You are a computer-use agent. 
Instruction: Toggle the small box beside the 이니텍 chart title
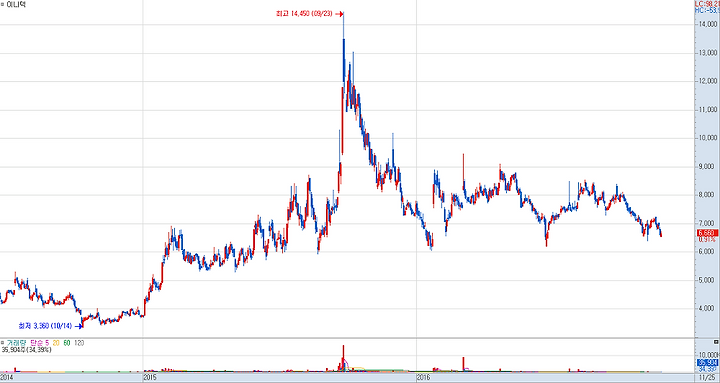coord(2,3)
